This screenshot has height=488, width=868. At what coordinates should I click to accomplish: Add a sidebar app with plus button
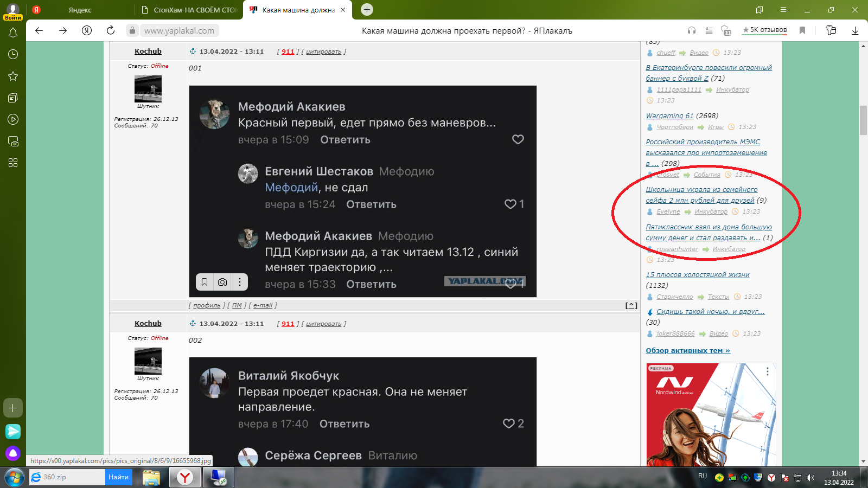click(x=13, y=408)
